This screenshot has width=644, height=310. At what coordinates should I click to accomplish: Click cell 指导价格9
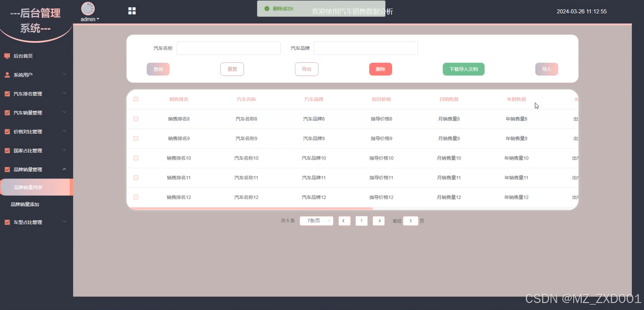(381, 138)
